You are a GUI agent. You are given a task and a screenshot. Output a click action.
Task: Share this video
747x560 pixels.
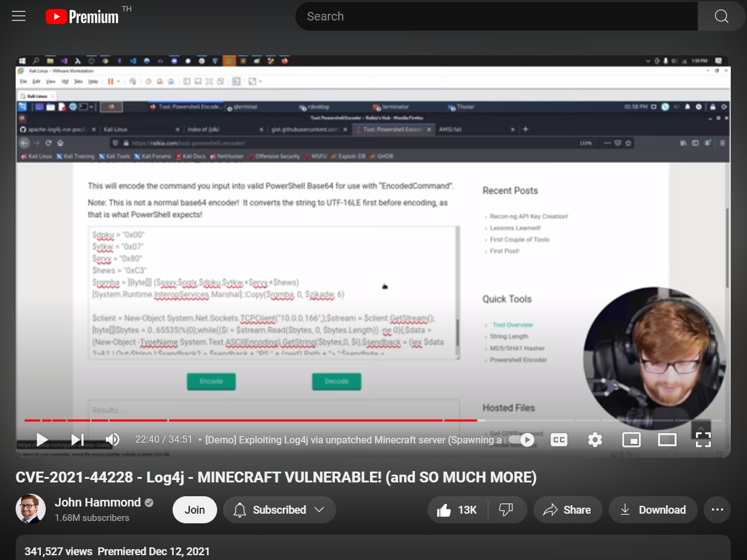pyautogui.click(x=567, y=509)
